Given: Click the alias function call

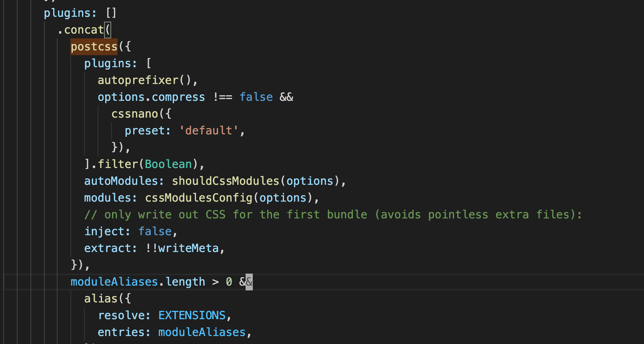Looking at the screenshot, I should 101,299.
